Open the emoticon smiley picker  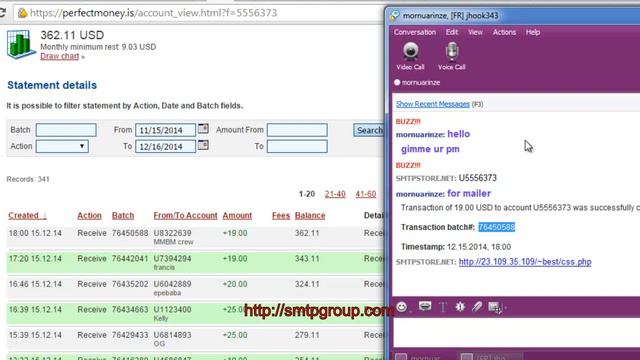click(x=402, y=307)
